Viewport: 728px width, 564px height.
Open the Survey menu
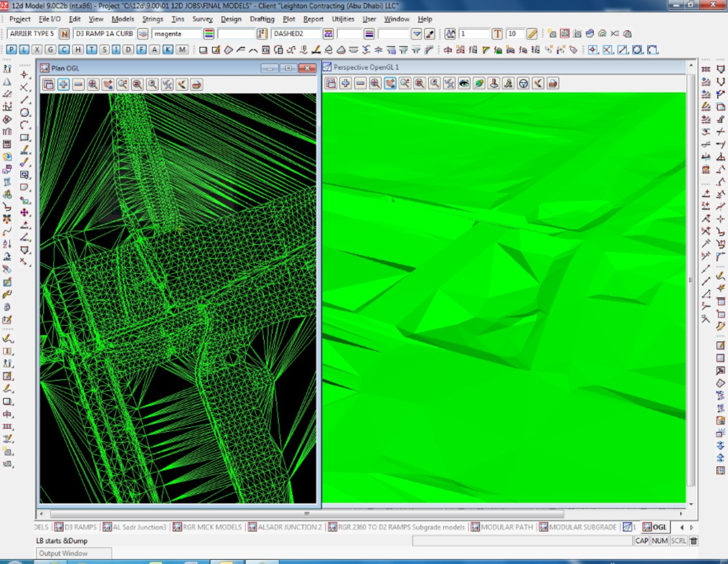click(202, 19)
